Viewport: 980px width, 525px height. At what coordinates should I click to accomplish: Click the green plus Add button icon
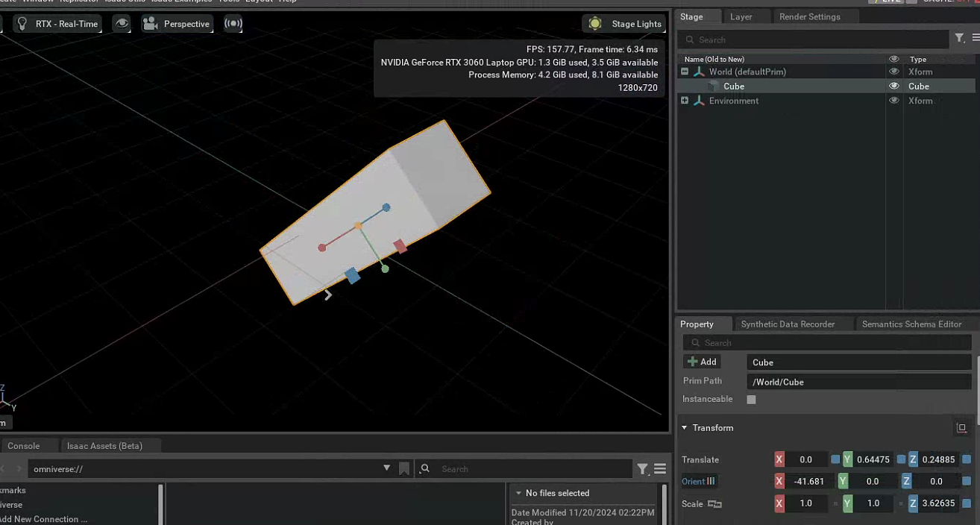point(693,362)
